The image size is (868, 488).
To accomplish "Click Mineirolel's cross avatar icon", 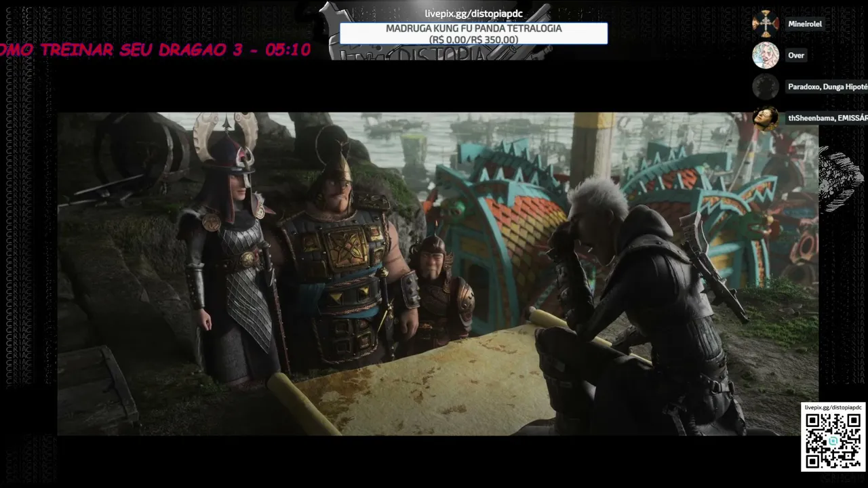I will click(766, 24).
